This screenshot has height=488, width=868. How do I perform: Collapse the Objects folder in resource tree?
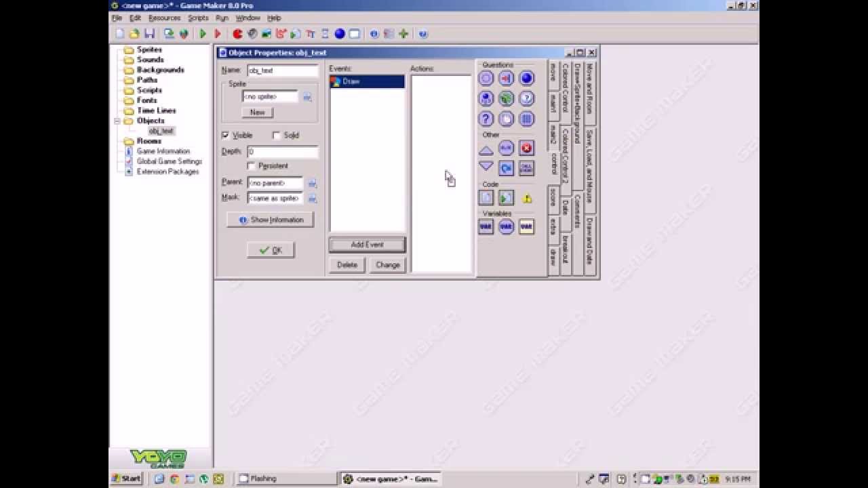(x=117, y=121)
